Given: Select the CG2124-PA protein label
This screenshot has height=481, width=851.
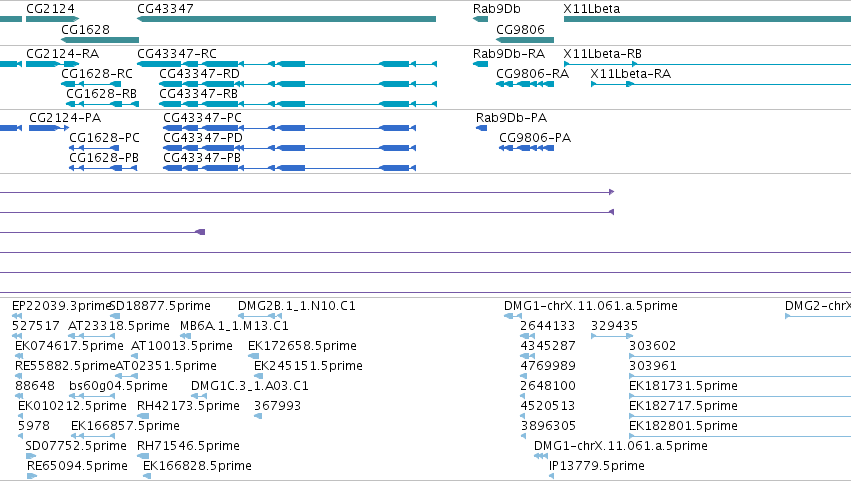Looking at the screenshot, I should (x=65, y=118).
